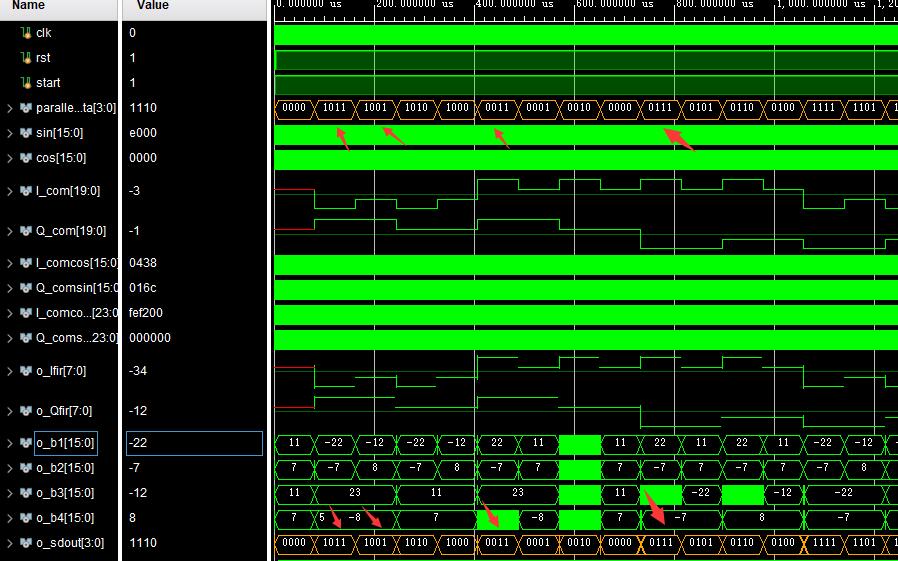Click the bus icon beside sin[15:0]
Image resolution: width=898 pixels, height=561 pixels.
[x=26, y=133]
